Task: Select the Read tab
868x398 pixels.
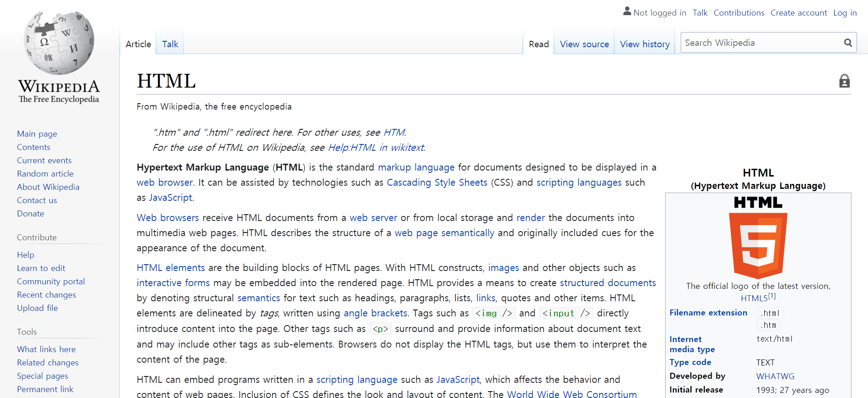Action: tap(538, 44)
